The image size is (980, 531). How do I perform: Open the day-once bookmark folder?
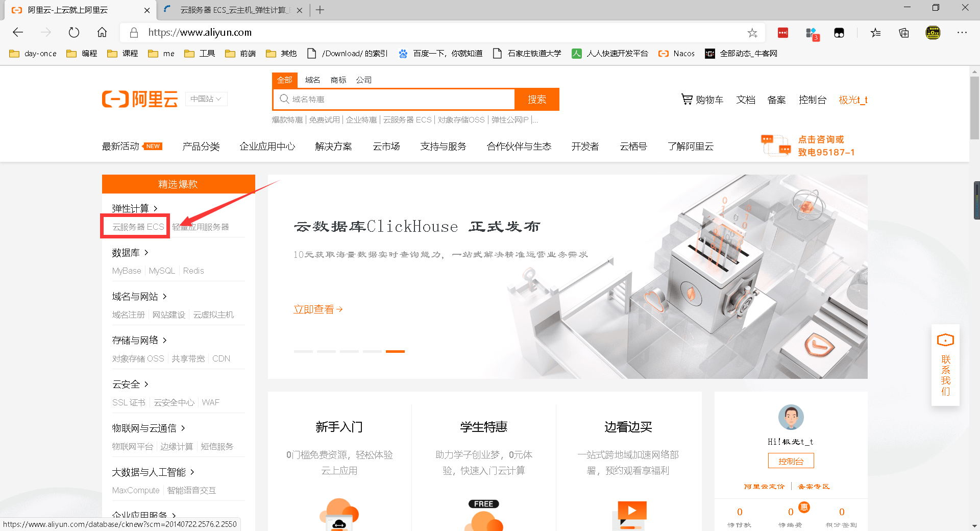tap(33, 54)
